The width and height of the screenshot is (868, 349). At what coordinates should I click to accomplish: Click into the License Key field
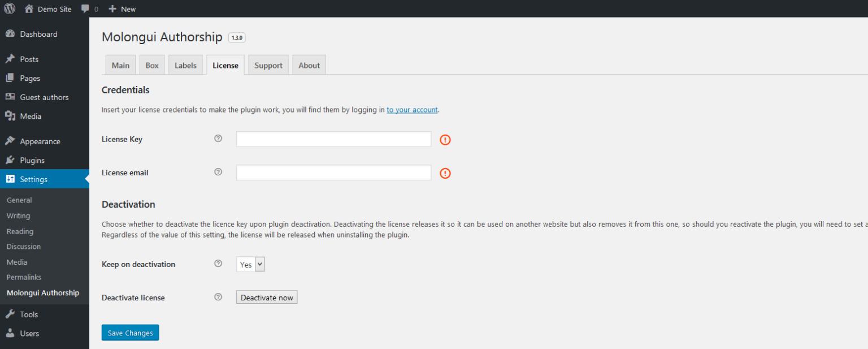[333, 139]
